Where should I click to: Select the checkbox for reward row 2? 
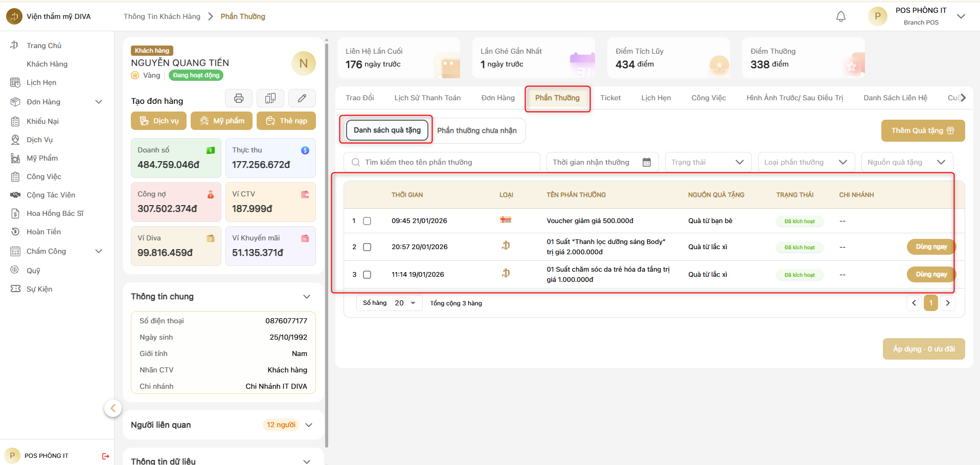tap(367, 247)
